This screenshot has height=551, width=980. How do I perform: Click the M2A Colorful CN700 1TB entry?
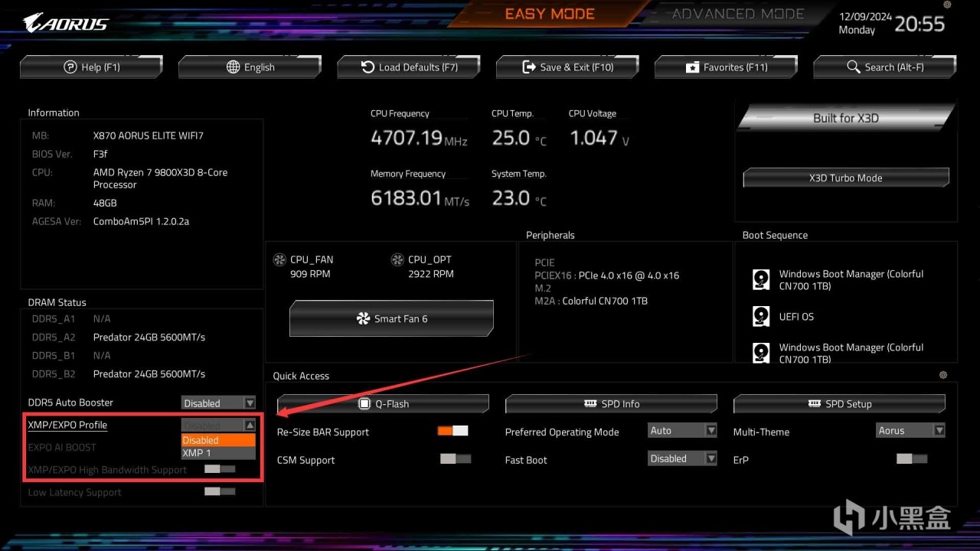[x=591, y=301]
